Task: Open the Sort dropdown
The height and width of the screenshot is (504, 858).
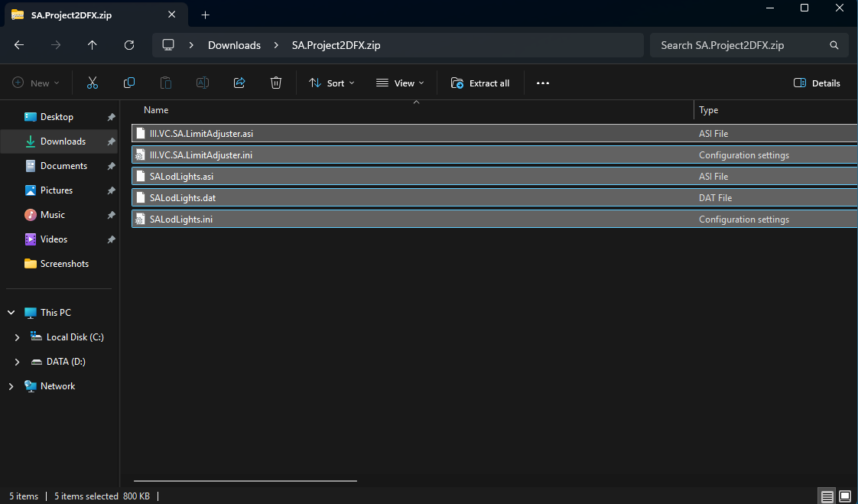Action: [332, 83]
